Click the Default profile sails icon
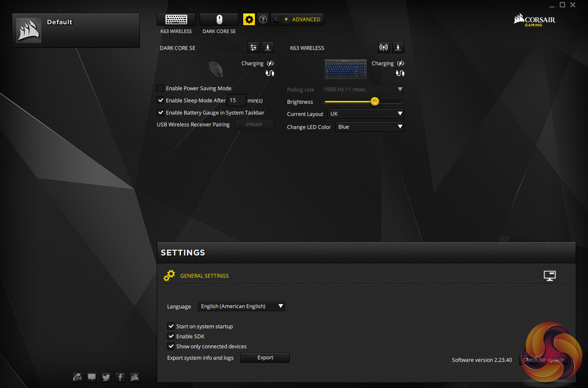 coord(29,30)
